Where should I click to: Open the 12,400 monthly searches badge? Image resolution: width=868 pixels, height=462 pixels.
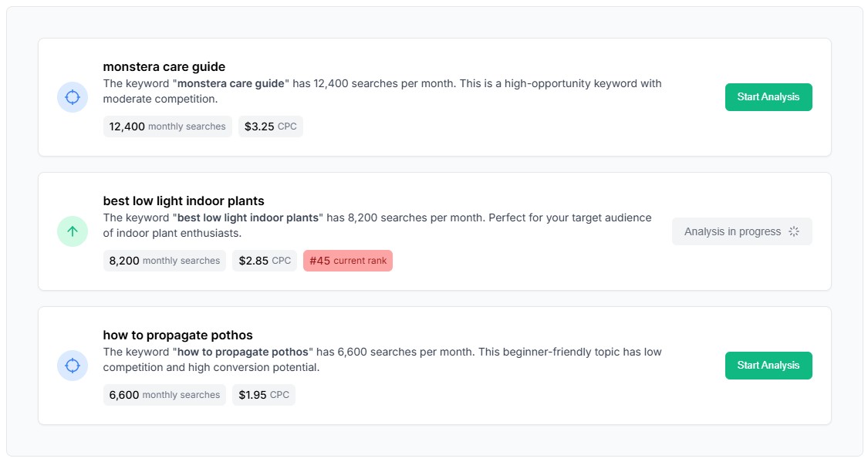[x=167, y=126]
